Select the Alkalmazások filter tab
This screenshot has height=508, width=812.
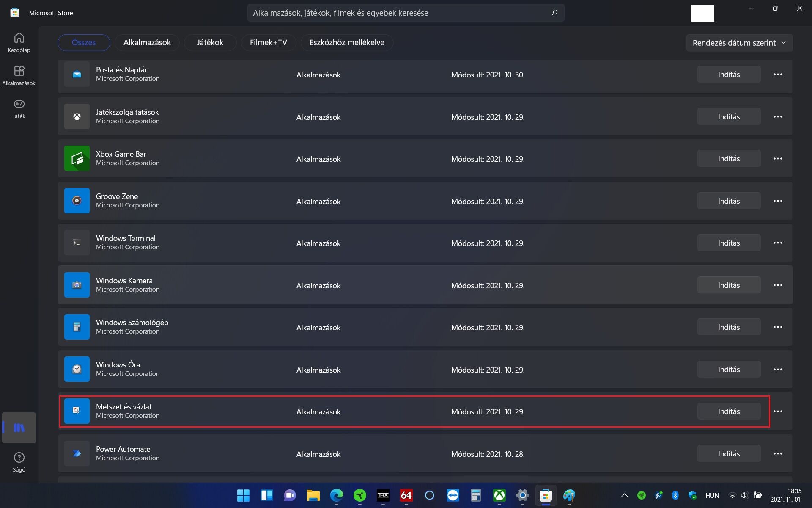[x=147, y=42]
